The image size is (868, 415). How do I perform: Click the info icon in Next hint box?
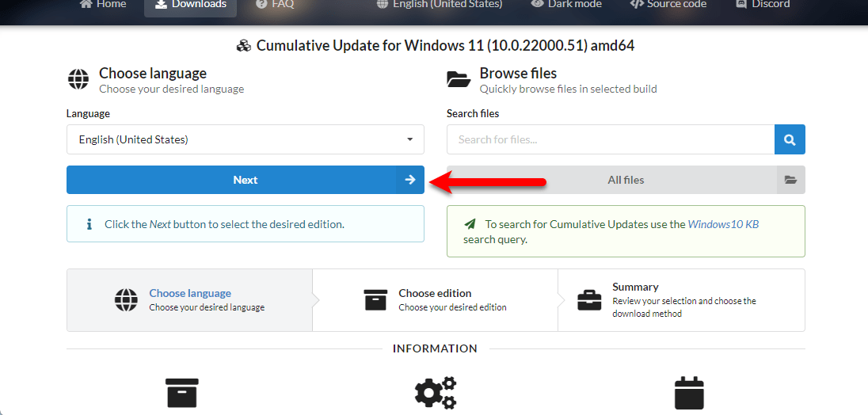pos(89,224)
